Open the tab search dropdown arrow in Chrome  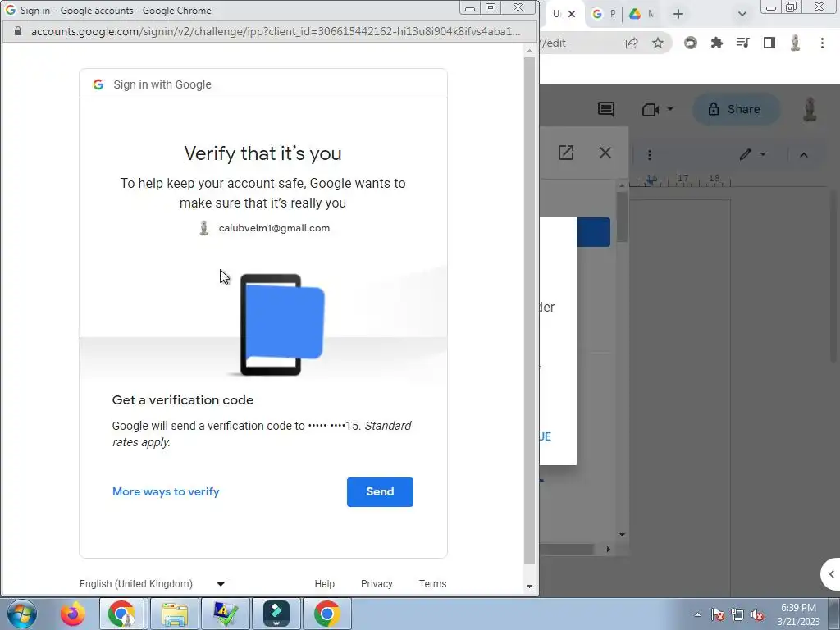tap(742, 15)
